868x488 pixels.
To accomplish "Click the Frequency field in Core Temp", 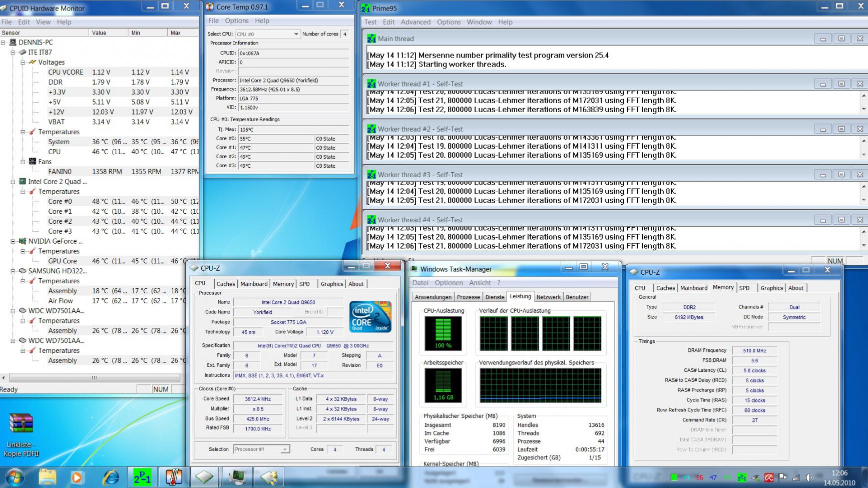I will point(293,89).
